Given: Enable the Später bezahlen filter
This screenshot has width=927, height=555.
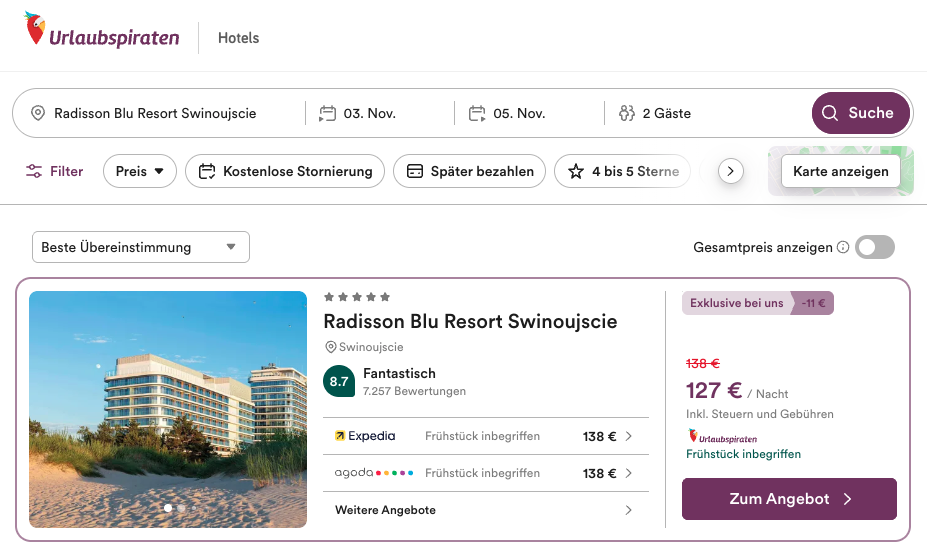Looking at the screenshot, I should point(469,171).
